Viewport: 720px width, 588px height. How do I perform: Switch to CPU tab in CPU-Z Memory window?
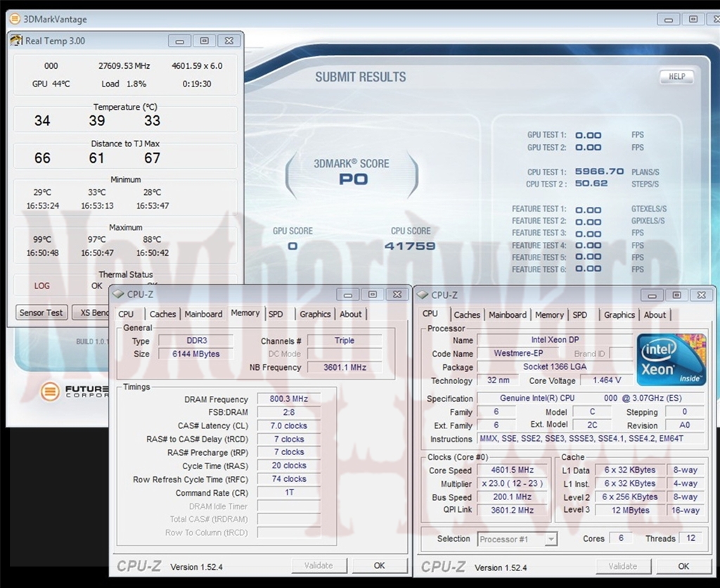126,314
